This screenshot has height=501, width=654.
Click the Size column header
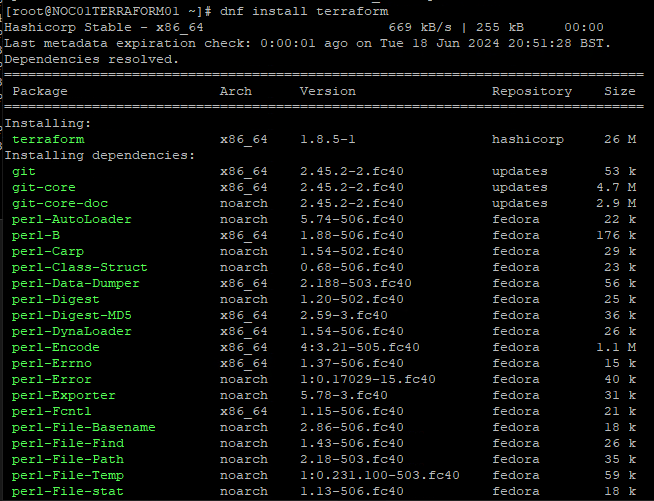(x=619, y=91)
